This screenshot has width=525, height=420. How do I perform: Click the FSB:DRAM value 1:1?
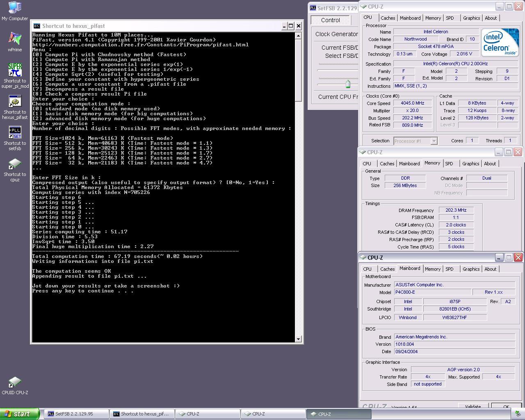456,217
